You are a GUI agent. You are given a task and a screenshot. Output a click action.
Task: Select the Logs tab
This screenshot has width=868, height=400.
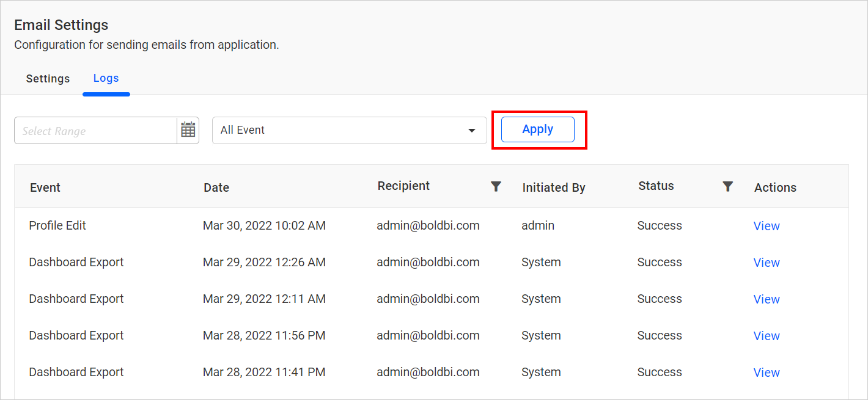106,78
